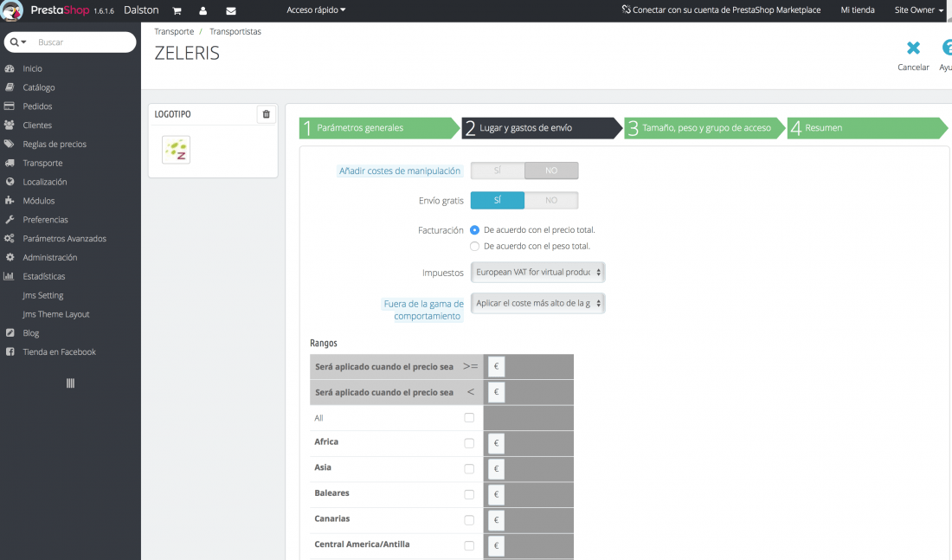Go to step 1 Parámetros generales
Screen dimensions: 952x560
[x=379, y=128]
